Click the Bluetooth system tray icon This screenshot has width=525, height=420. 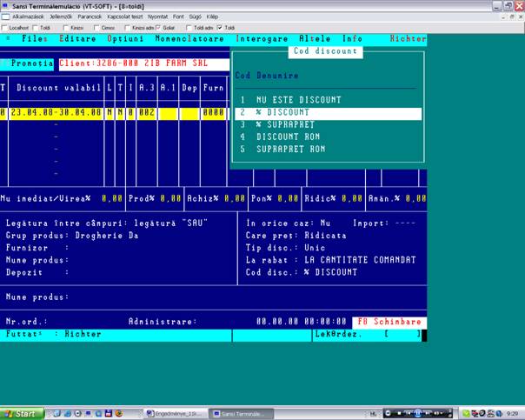pyautogui.click(x=499, y=414)
